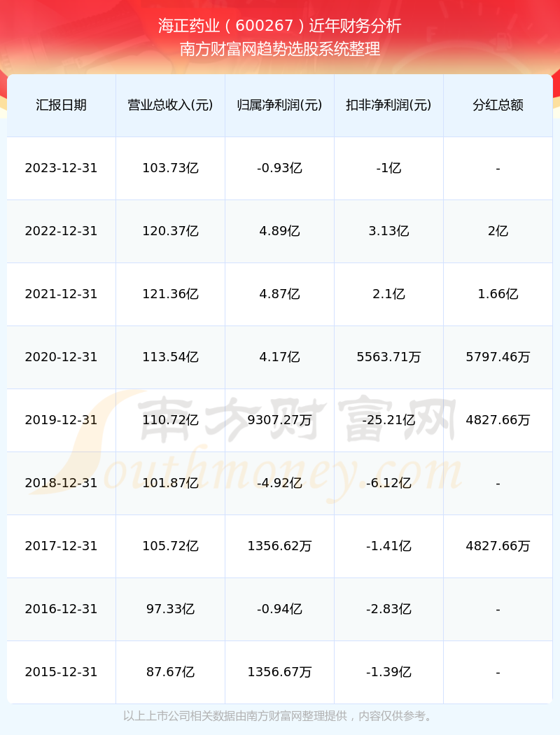
Task: Select revenue value 101.87亿
Action: click(x=171, y=483)
